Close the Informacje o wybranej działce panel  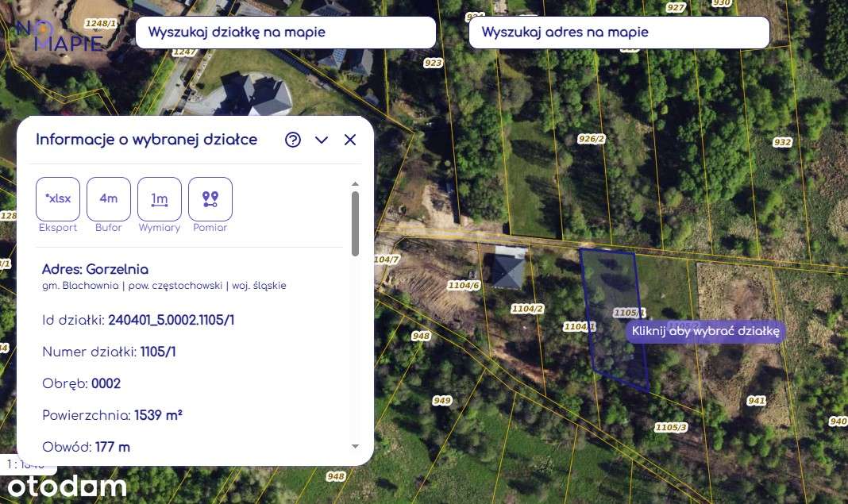click(x=350, y=140)
